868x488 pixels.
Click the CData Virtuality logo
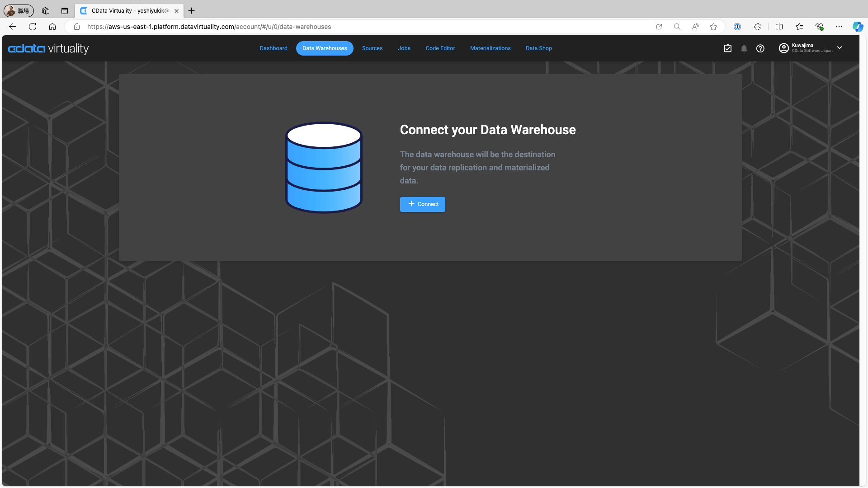click(48, 48)
